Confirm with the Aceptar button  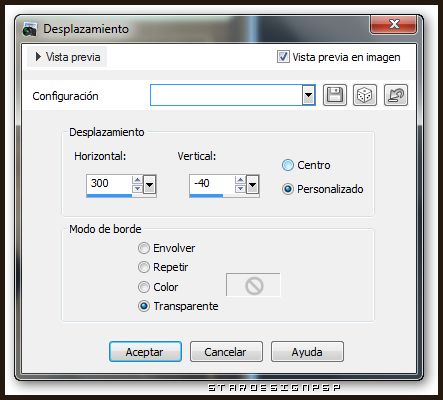[145, 352]
